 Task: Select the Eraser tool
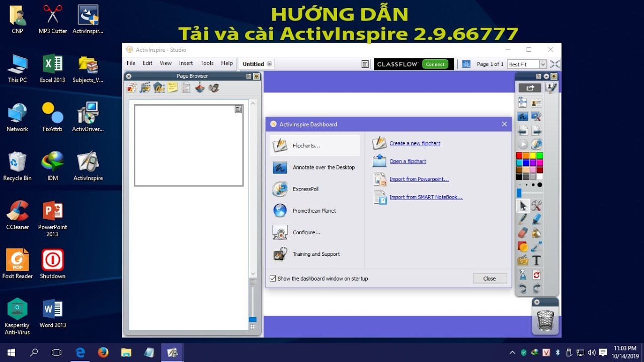click(523, 233)
